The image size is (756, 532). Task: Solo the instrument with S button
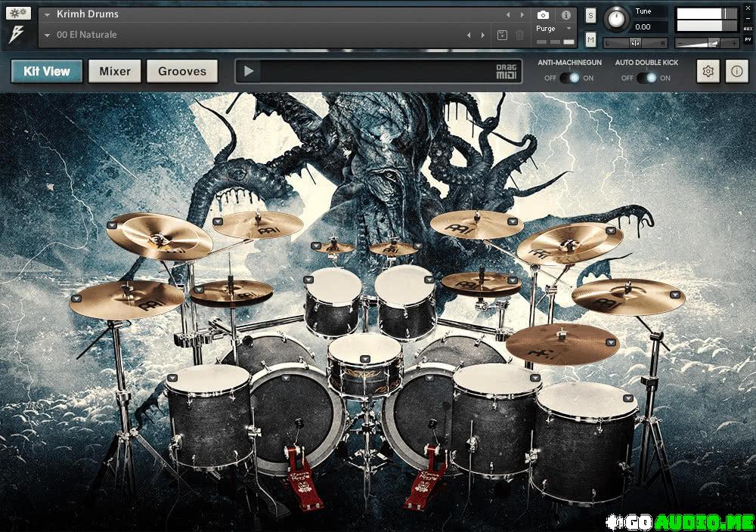[x=590, y=15]
